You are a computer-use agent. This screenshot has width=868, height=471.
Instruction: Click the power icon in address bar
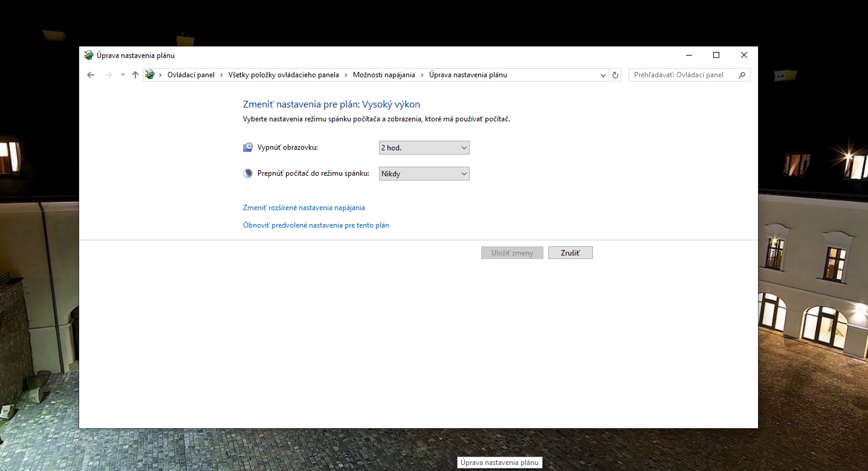point(150,75)
